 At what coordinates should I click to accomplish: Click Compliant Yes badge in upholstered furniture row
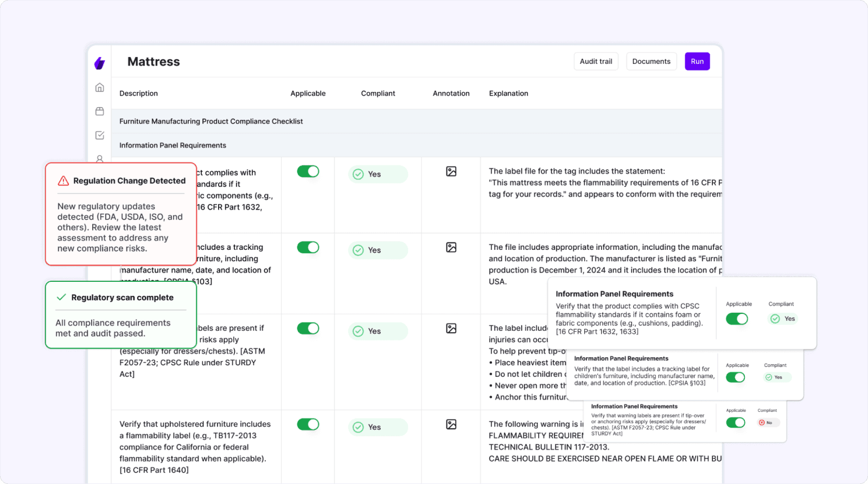[x=378, y=427]
